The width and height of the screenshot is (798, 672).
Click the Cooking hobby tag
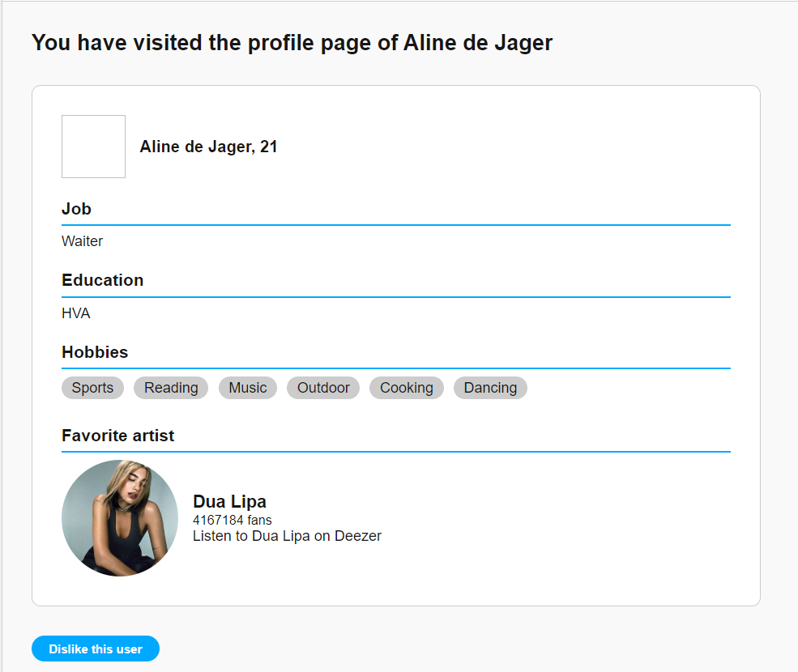click(407, 388)
